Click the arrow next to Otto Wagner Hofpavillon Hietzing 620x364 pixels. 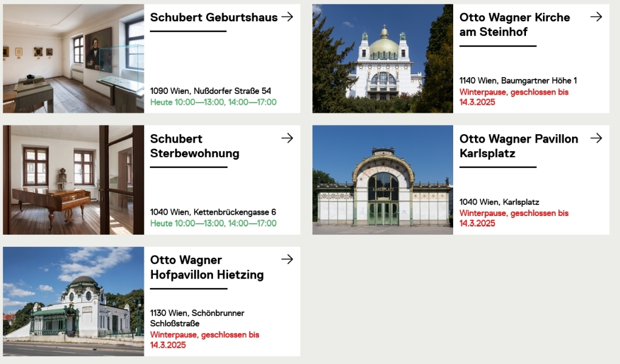click(x=288, y=260)
